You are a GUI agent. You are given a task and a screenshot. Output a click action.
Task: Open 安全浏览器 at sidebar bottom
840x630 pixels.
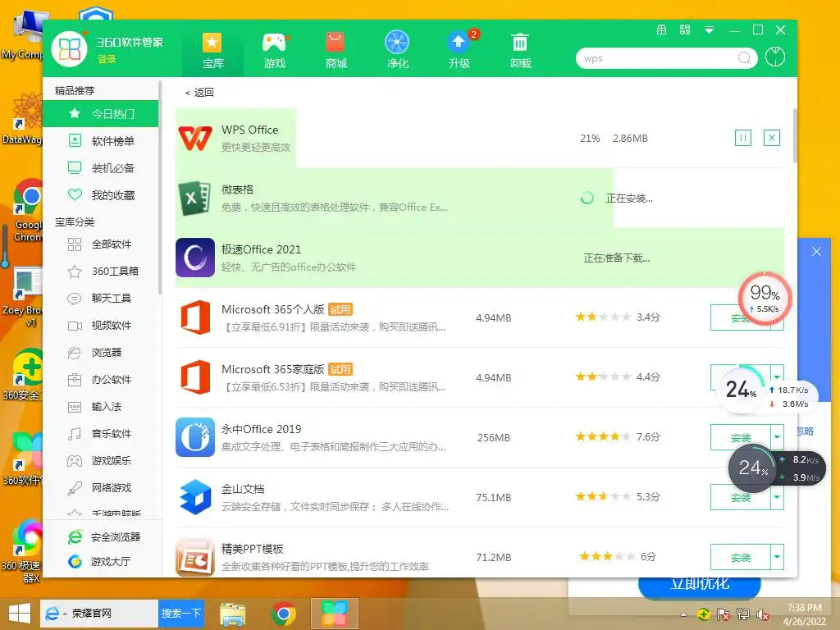[104, 536]
